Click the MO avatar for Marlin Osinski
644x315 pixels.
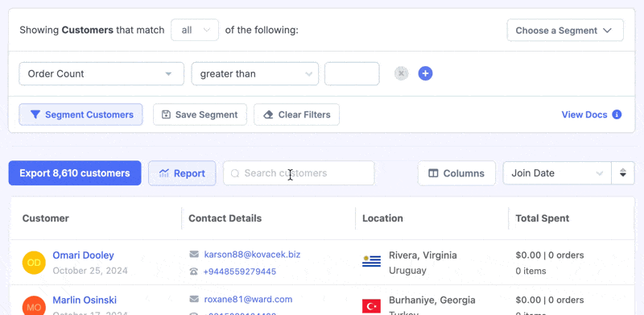(x=34, y=307)
